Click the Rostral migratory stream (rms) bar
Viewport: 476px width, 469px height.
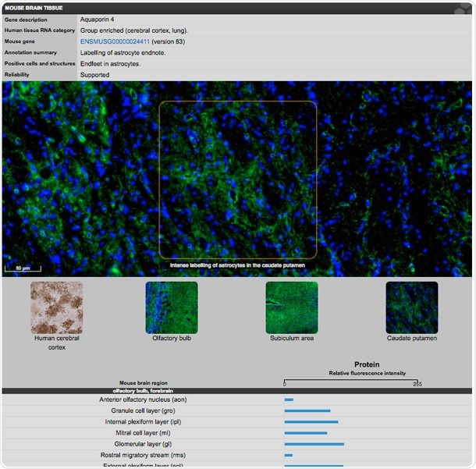coord(288,455)
